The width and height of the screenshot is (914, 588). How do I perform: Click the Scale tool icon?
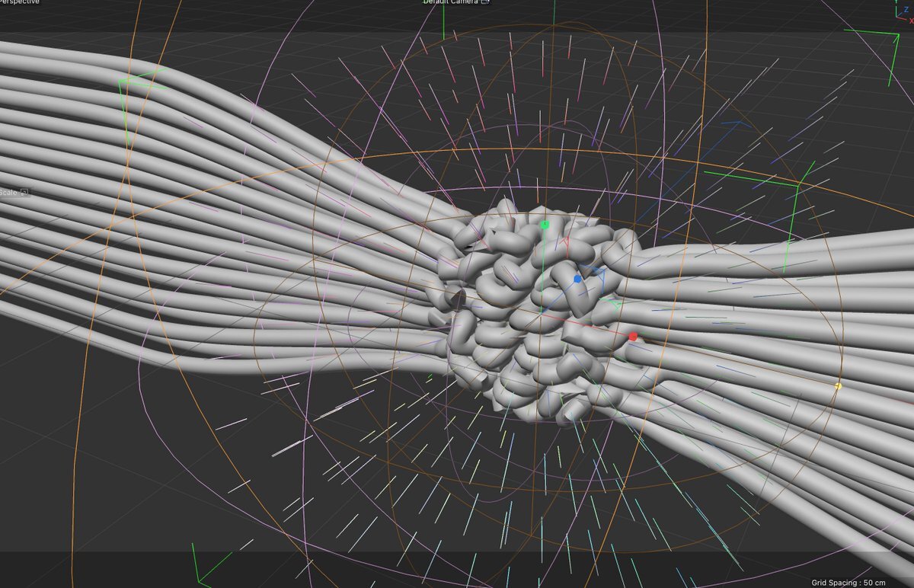[24, 193]
